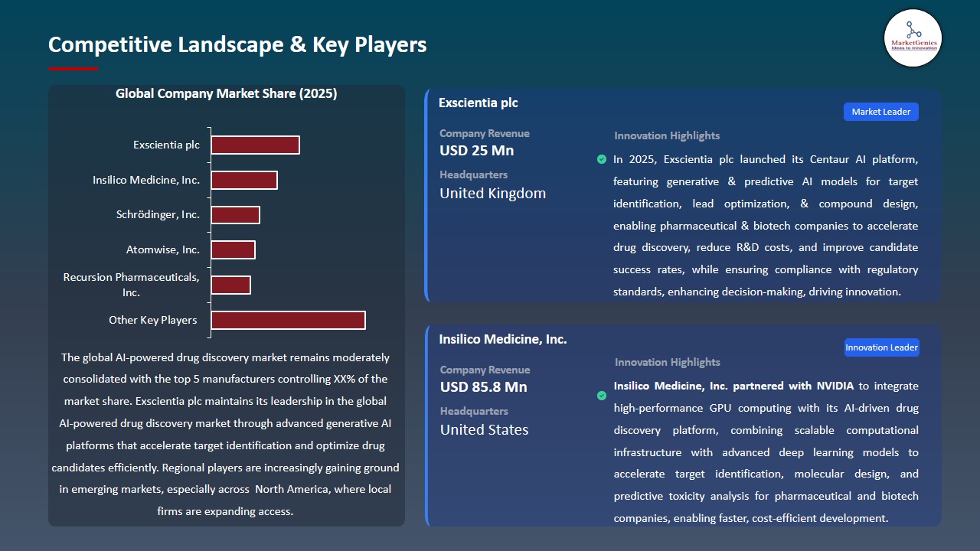
Task: Click the Insilico Medicine bar in the chart
Action: 244,179
